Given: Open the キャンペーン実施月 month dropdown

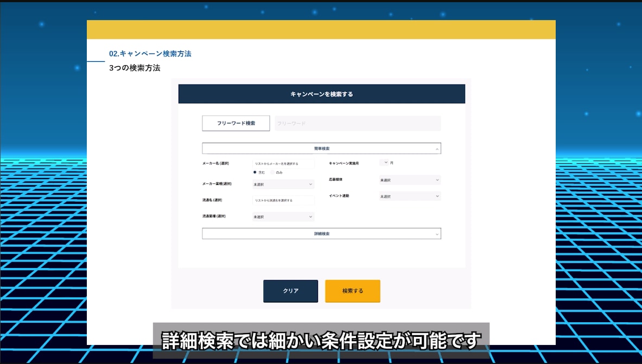Looking at the screenshot, I should point(384,163).
